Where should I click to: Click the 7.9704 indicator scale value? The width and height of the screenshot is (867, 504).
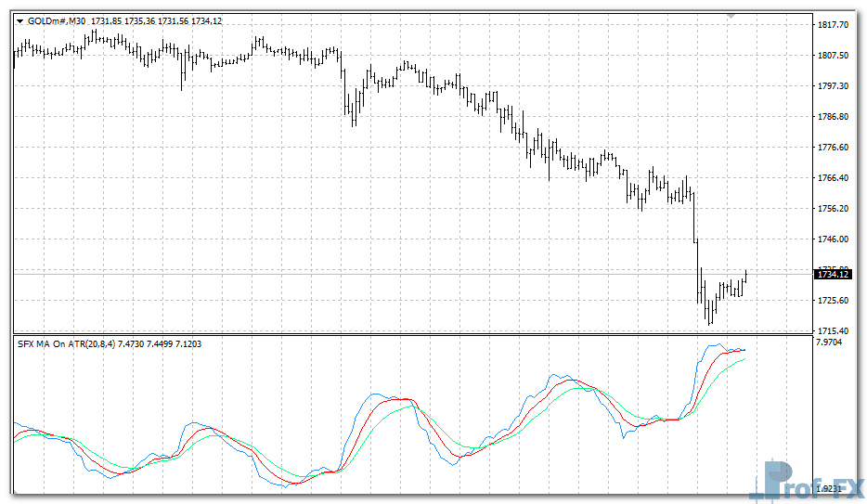coord(830,343)
